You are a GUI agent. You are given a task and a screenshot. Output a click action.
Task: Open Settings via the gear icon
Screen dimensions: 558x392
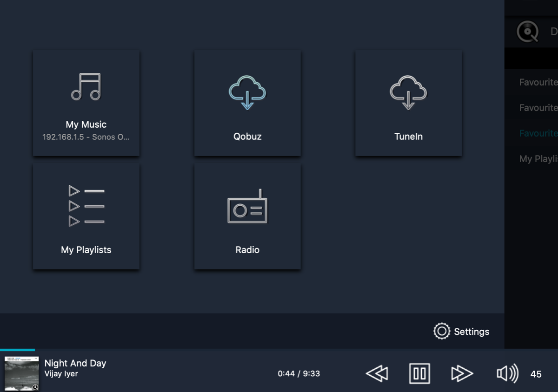pyautogui.click(x=441, y=331)
